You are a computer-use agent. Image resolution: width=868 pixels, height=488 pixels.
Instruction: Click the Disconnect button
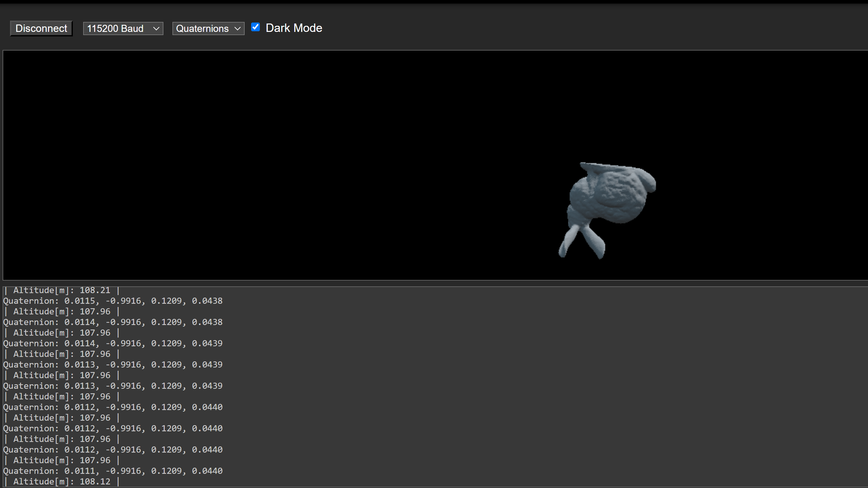[x=41, y=28]
